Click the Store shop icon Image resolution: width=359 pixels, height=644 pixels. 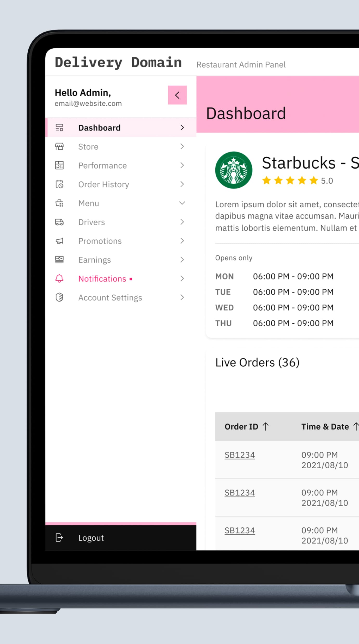(x=59, y=146)
